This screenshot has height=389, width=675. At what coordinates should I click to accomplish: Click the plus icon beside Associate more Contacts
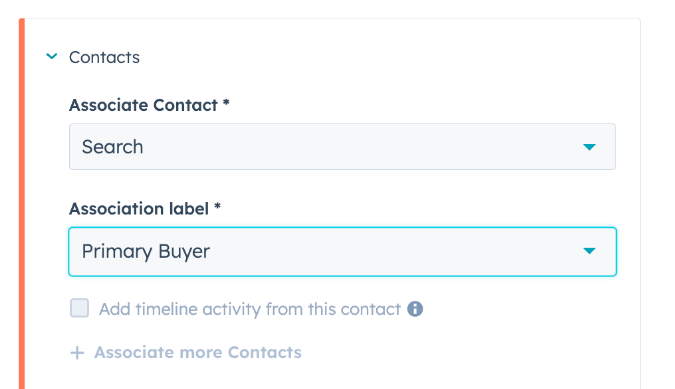tap(77, 353)
